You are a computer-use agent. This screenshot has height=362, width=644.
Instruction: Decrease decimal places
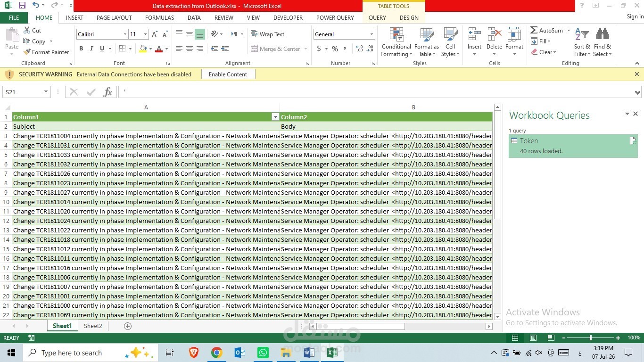[x=370, y=49]
